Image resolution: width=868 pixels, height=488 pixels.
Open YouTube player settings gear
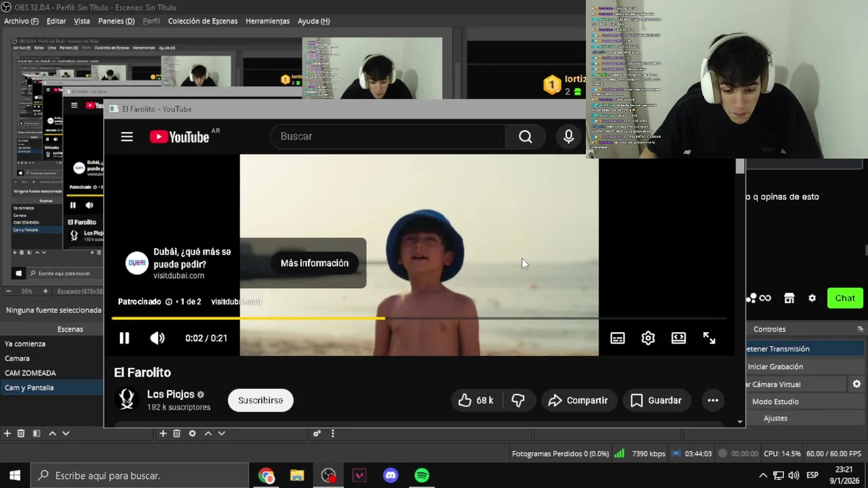[x=648, y=338]
